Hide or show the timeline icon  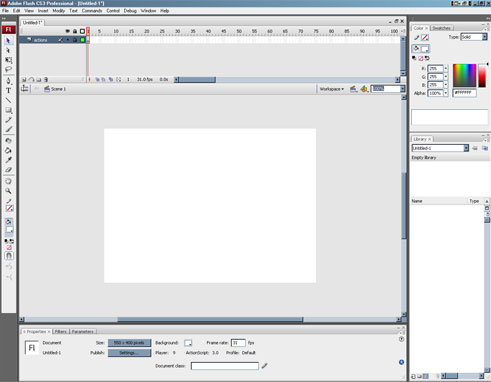click(x=25, y=89)
